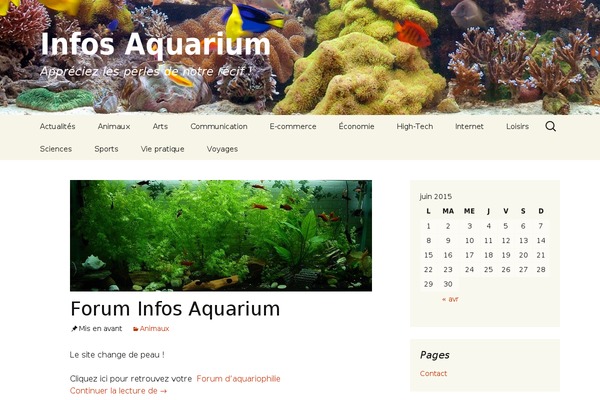Choose the Économie menu entry
This screenshot has height=400, width=600.
(x=356, y=126)
